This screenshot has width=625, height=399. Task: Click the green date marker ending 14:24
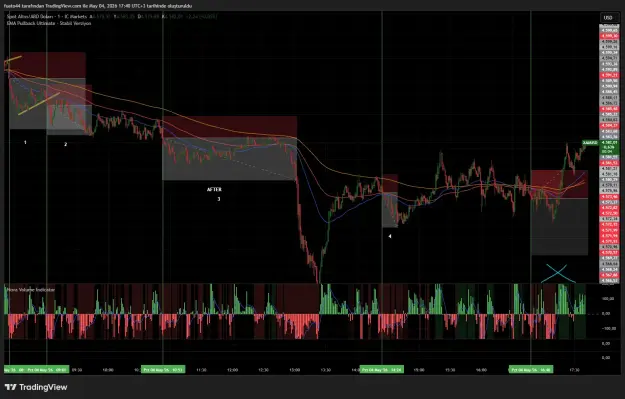click(x=381, y=370)
